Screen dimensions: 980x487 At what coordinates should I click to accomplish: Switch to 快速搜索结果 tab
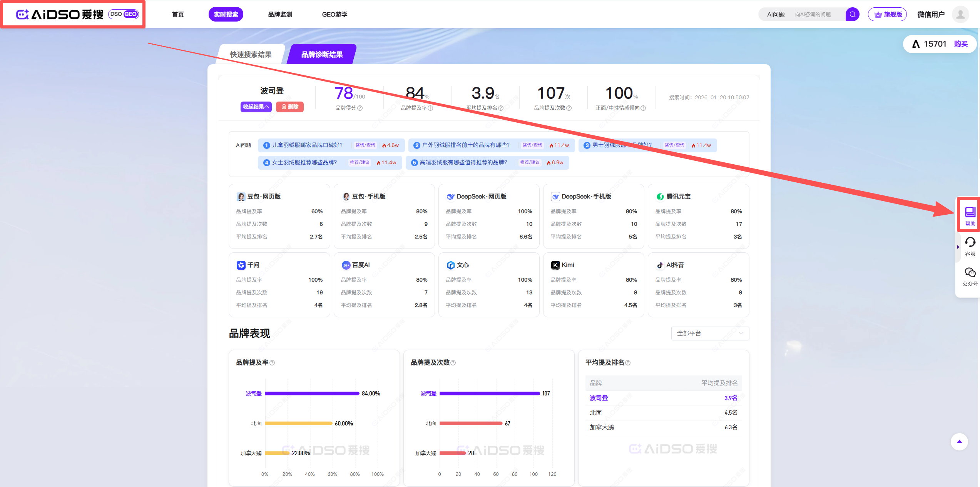click(x=251, y=55)
